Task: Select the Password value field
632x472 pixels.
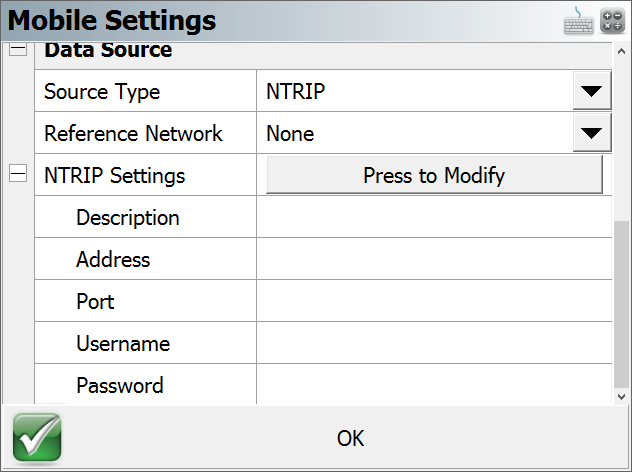Action: 434,385
